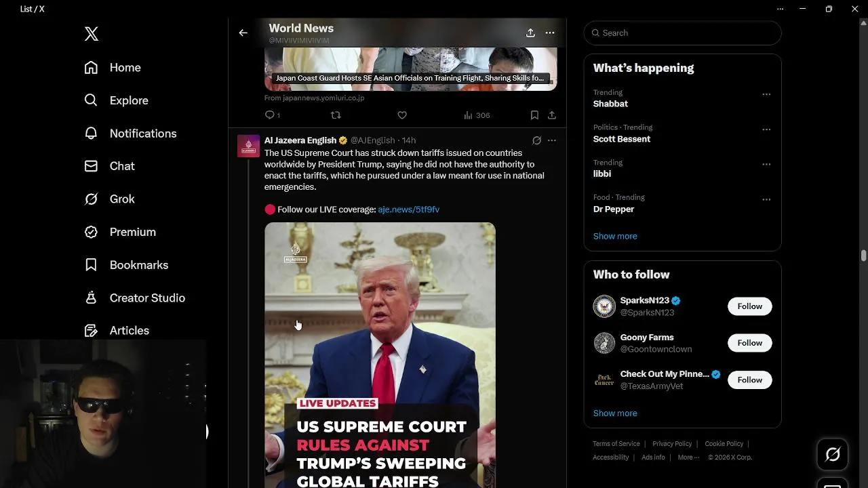Open Privacy Policy link
Screen dimensions: 868x488
pyautogui.click(x=672, y=444)
